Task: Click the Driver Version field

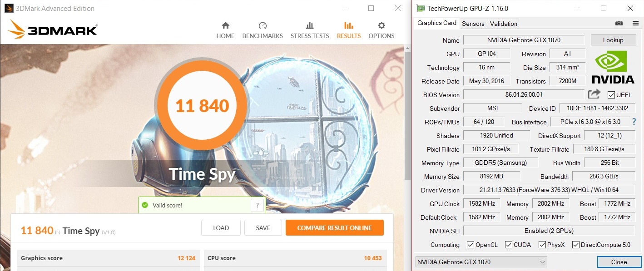Action: point(548,190)
